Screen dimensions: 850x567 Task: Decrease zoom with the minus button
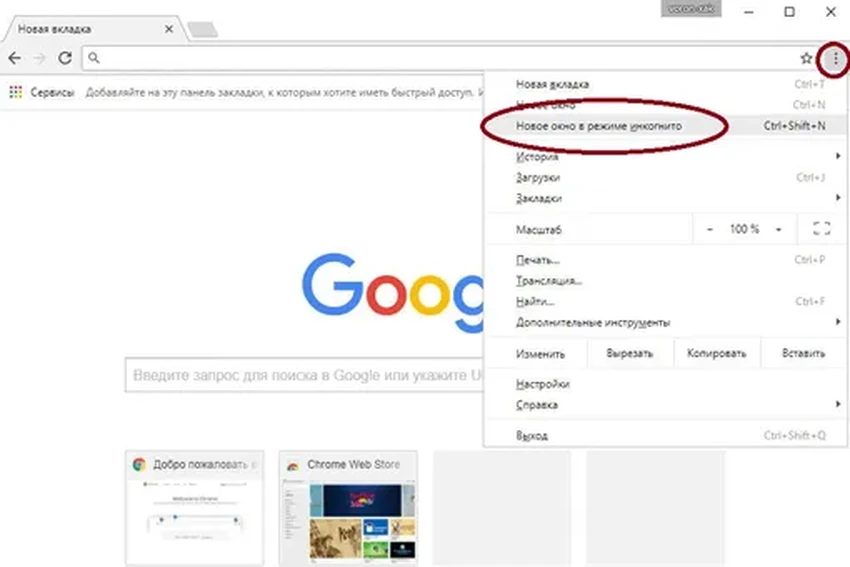tap(710, 229)
